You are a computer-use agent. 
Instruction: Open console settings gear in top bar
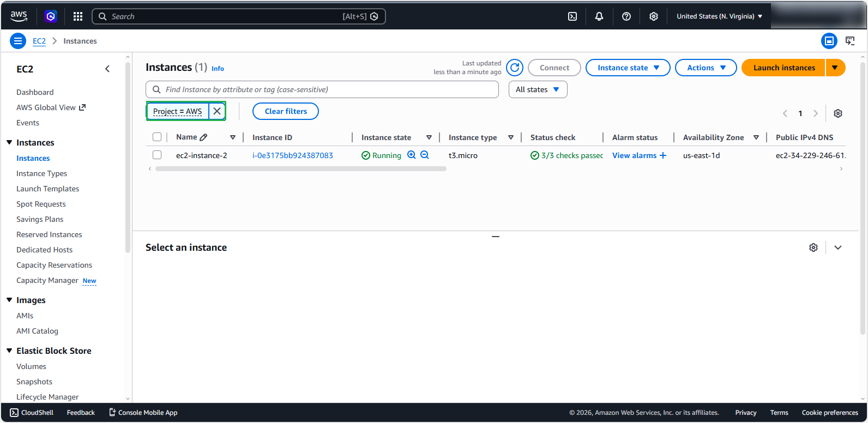click(x=654, y=16)
